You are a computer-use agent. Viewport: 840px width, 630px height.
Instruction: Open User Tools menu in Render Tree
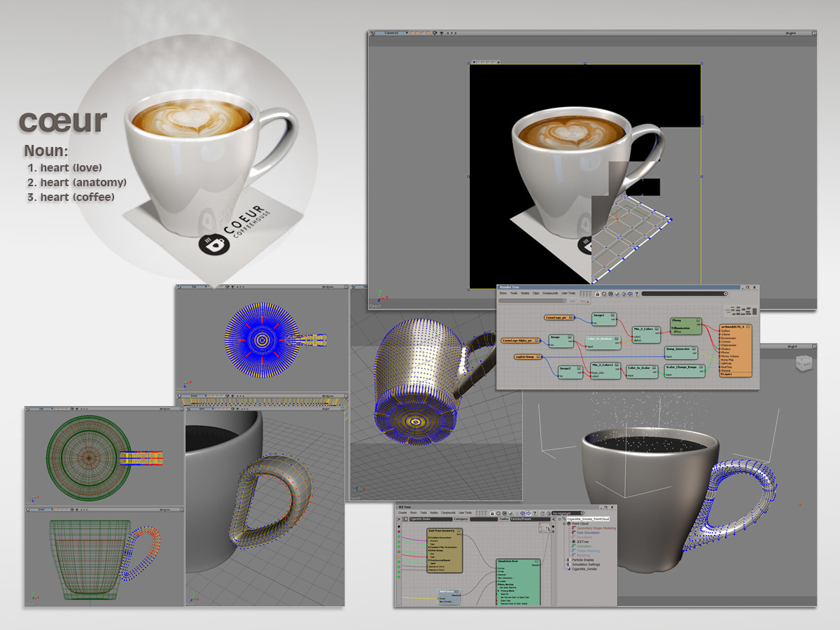[568, 293]
